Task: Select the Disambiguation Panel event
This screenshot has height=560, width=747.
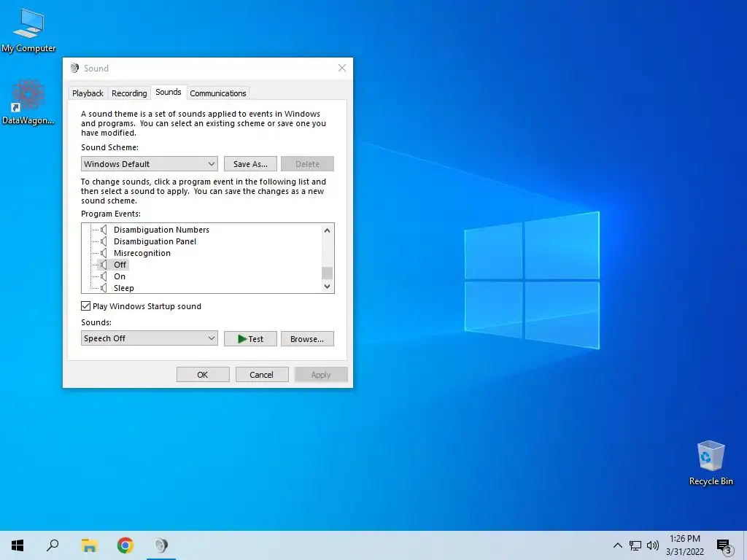Action: pyautogui.click(x=155, y=241)
